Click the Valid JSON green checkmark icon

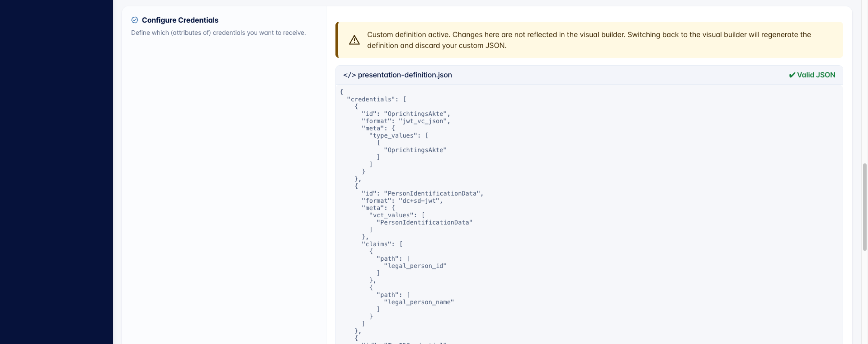[x=792, y=75]
